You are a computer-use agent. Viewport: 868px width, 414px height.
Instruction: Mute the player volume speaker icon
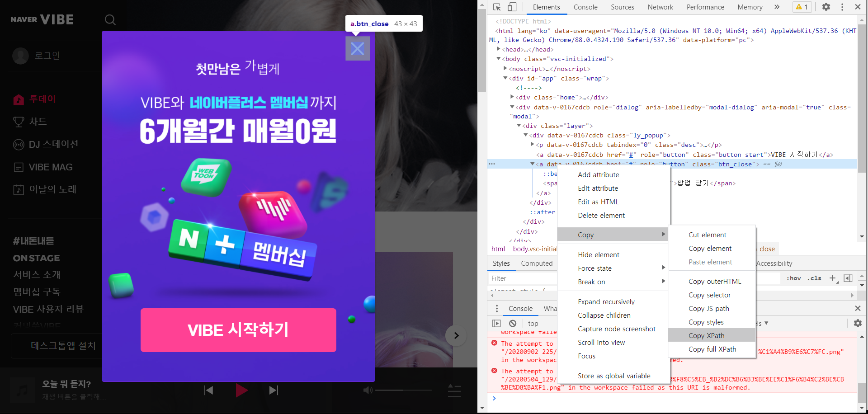[x=368, y=390]
